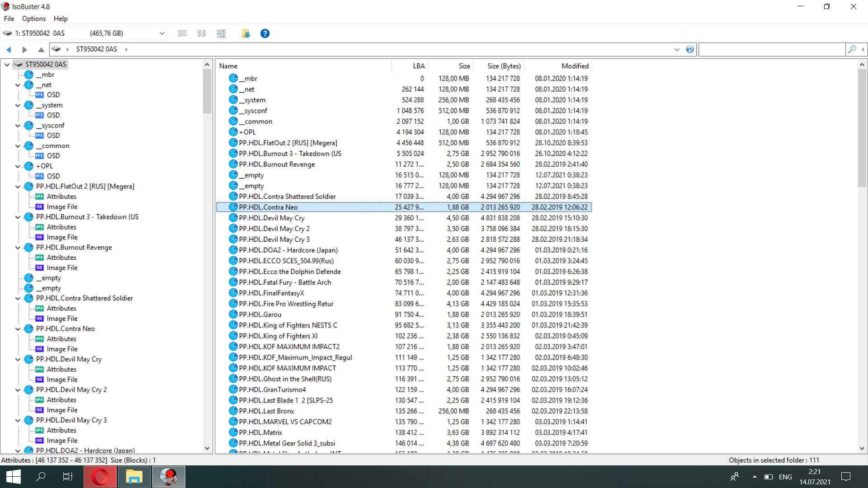
Task: Click file list scroll down arrow
Action: tap(862, 449)
